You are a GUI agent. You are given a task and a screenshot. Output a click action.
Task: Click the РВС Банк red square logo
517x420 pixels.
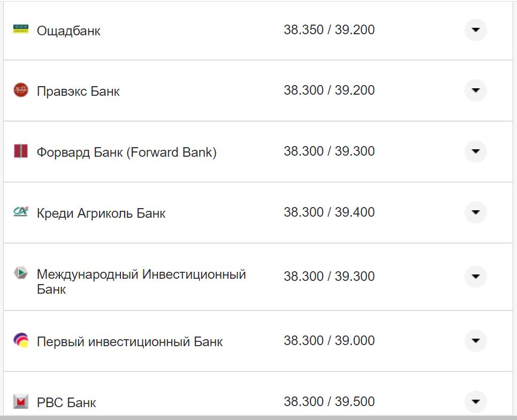click(x=20, y=401)
